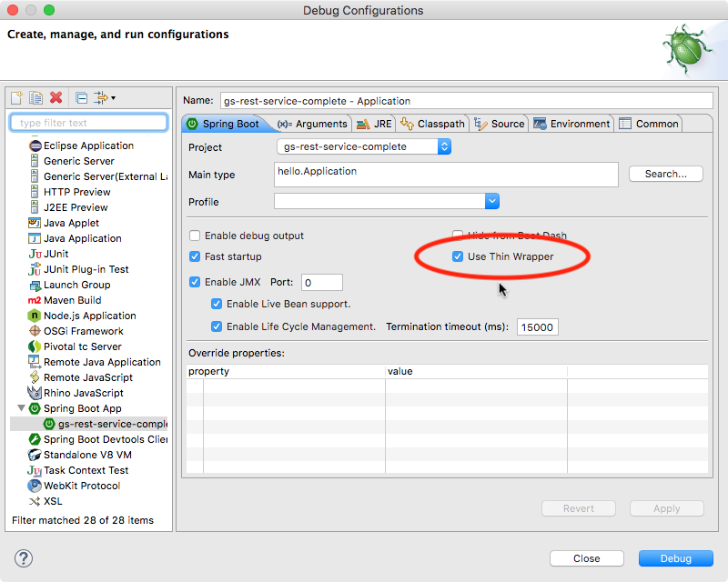Delete selected launch configuration with red X
728x582 pixels.
tap(56, 97)
